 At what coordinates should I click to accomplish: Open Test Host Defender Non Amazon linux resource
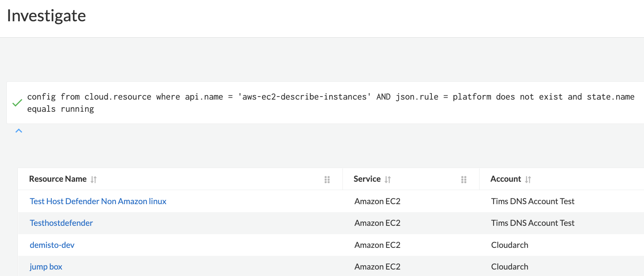click(x=98, y=201)
